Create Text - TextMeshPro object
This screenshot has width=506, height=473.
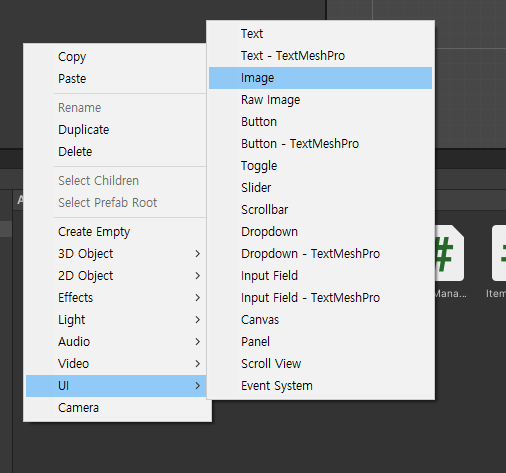pos(320,56)
